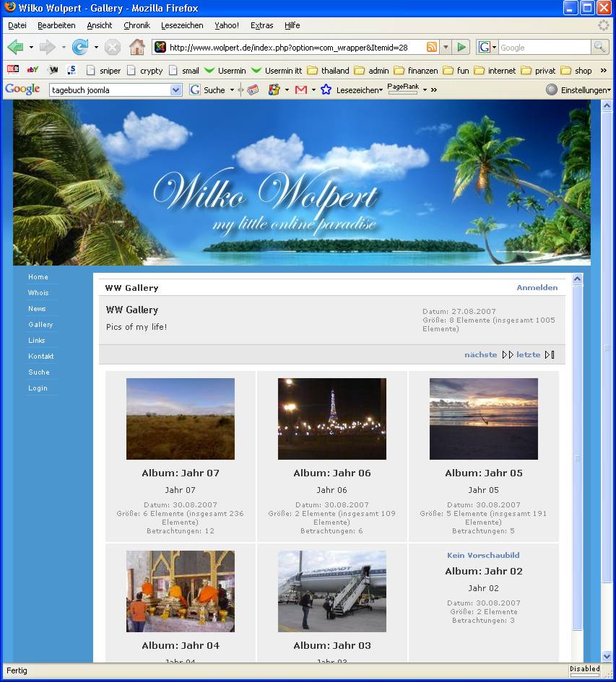Open the Gmail dropdown arrow
This screenshot has width=616, height=682.
[x=313, y=90]
